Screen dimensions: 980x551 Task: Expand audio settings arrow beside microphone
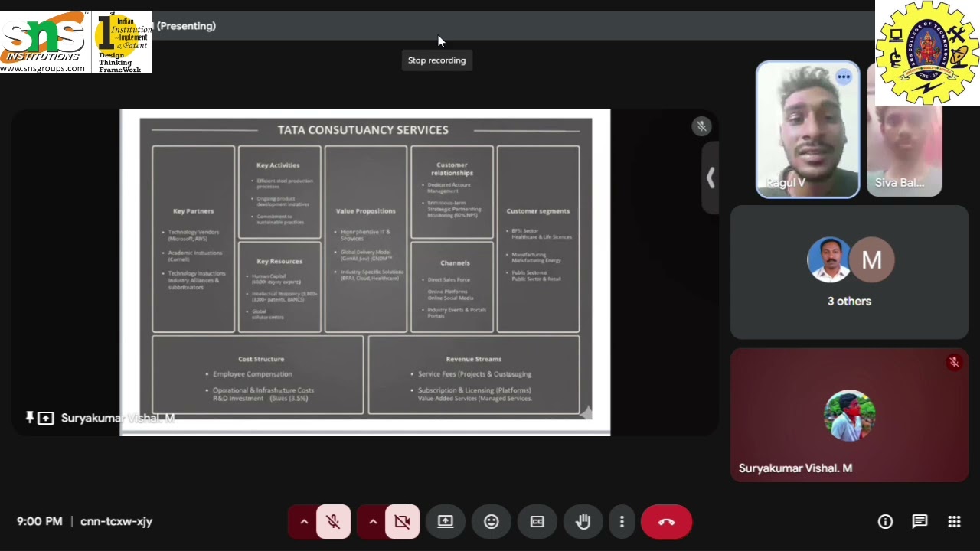click(304, 522)
